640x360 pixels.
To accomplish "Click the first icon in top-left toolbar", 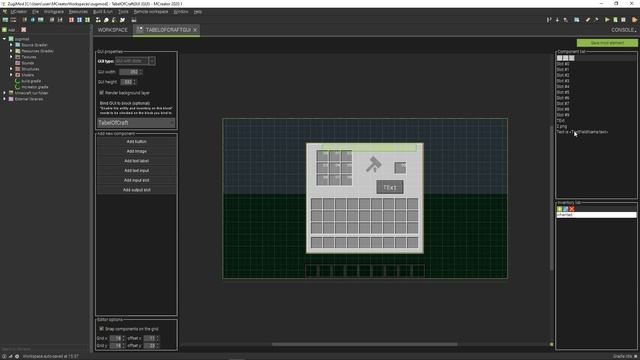I will click(5, 20).
